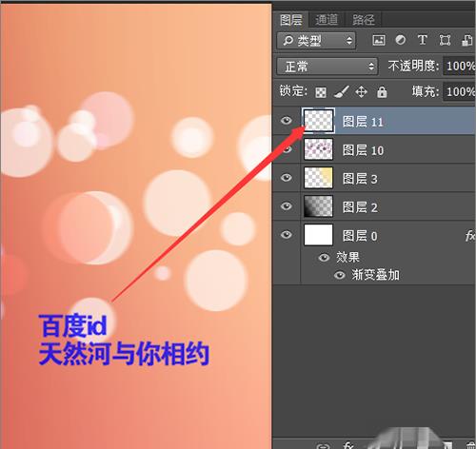Open the 类型 filter dropdown
476x449 pixels.
pyautogui.click(x=316, y=40)
